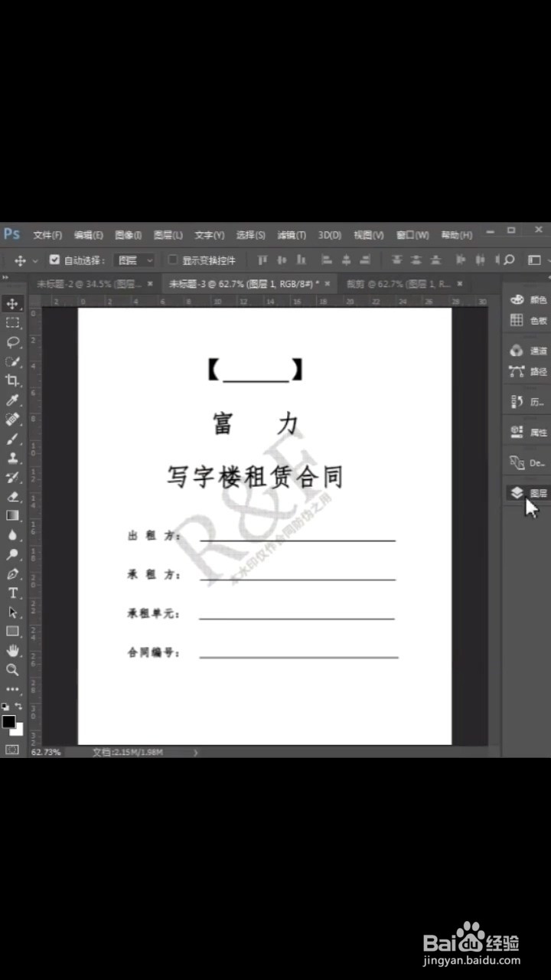Viewport: 551px width, 980px height.
Task: Open the status bar info arrow menu
Action: click(x=195, y=753)
